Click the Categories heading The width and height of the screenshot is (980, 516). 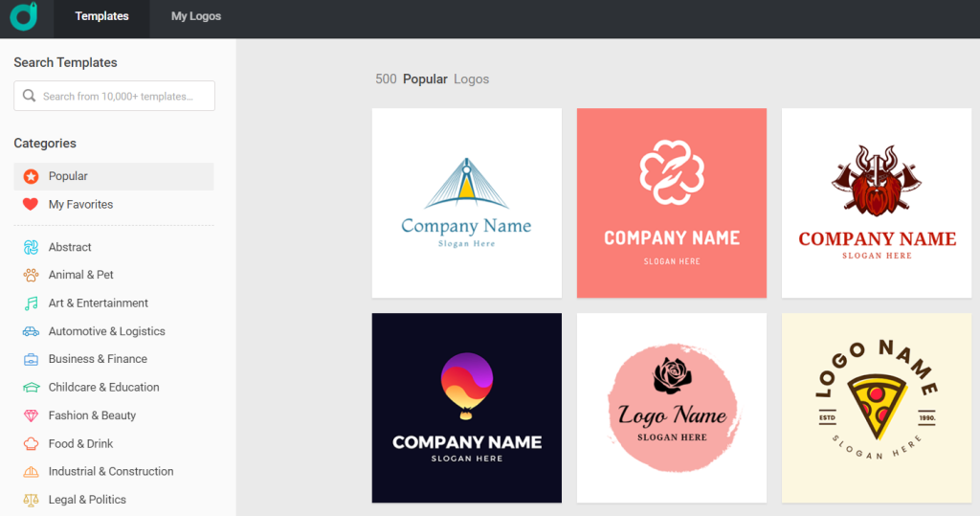(45, 144)
